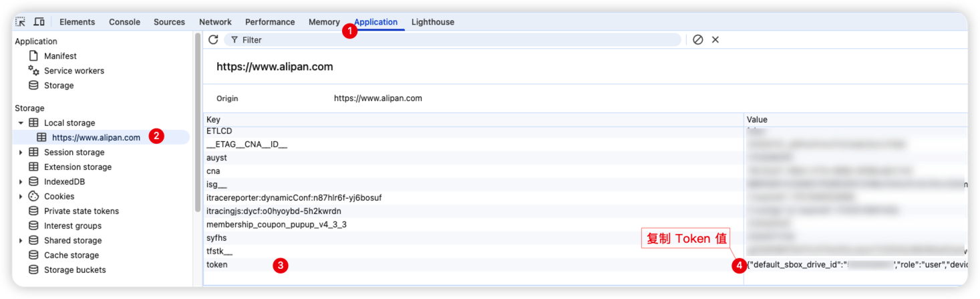The height and width of the screenshot is (299, 980).
Task: Toggle the device toolbar icon
Action: [39, 21]
